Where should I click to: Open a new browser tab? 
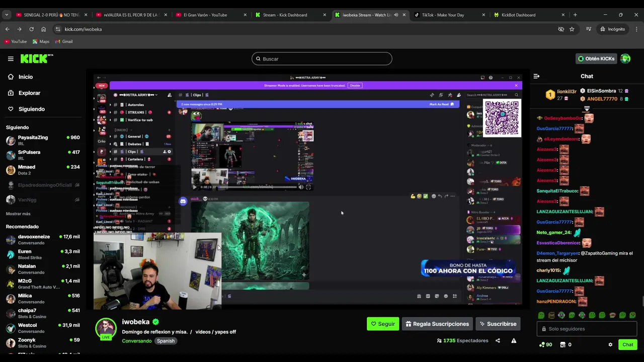575,15
